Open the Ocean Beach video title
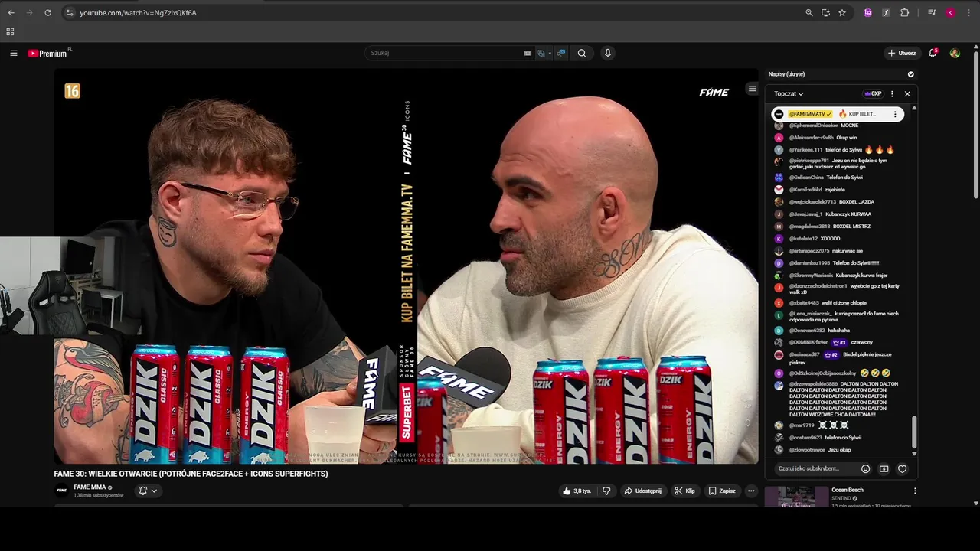Screen dimensions: 980x551 pyautogui.click(x=848, y=490)
